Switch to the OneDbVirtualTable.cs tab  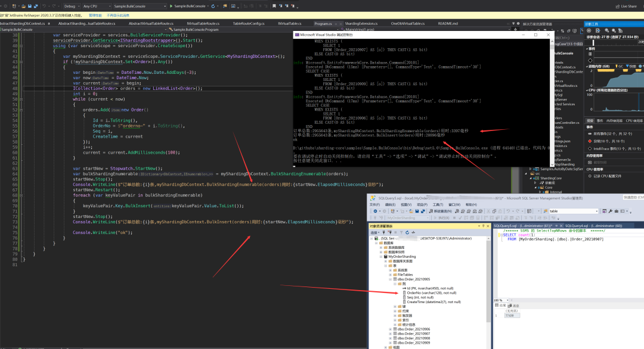click(x=407, y=23)
